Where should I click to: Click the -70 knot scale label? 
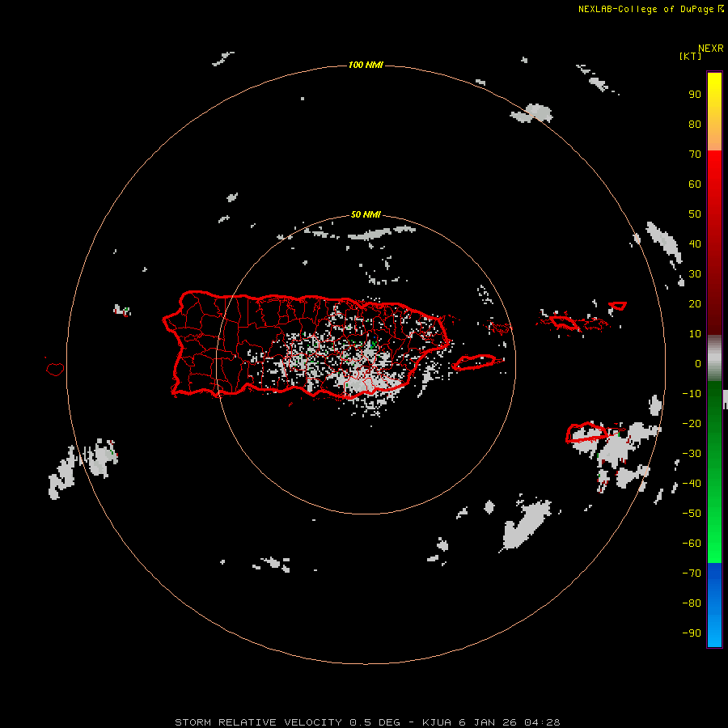click(692, 574)
